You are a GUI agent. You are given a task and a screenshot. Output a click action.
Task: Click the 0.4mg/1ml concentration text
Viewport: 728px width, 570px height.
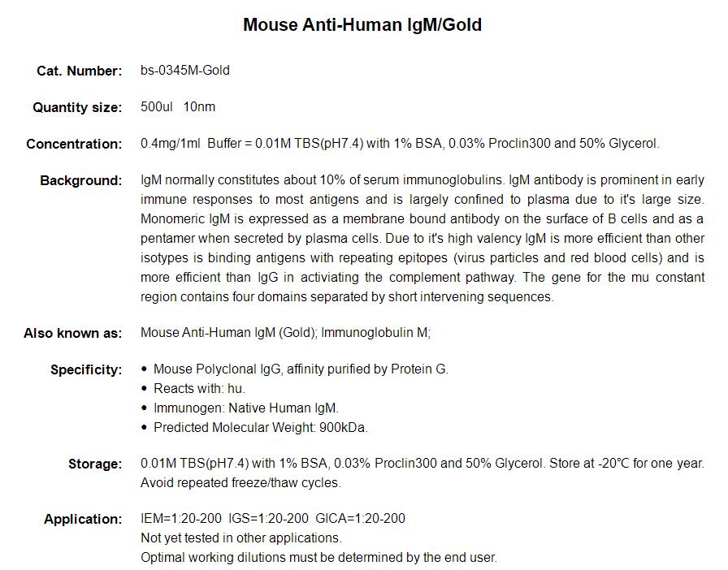171,144
